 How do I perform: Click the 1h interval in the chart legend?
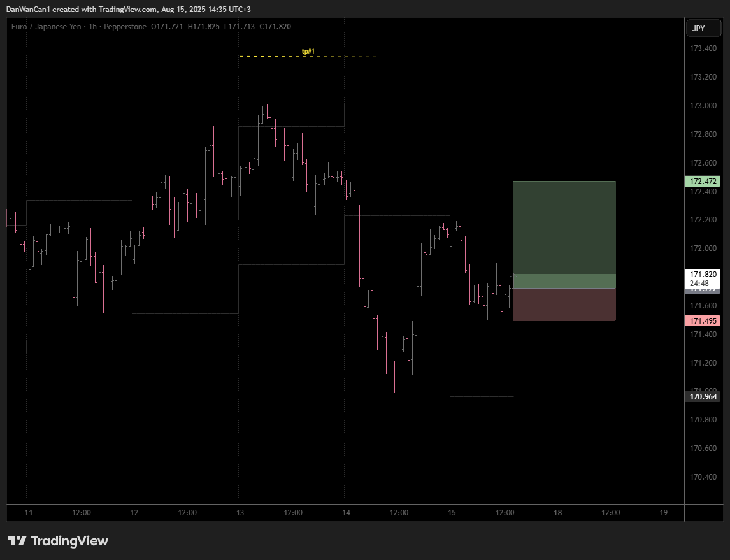pos(92,27)
